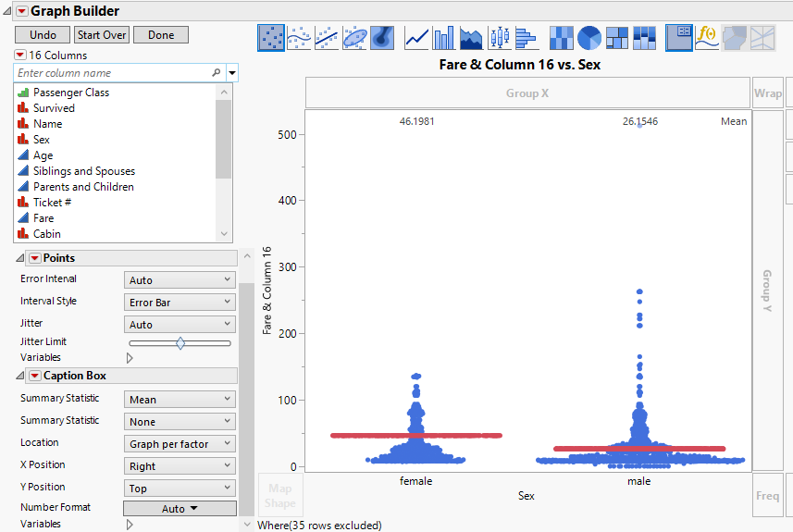The width and height of the screenshot is (793, 532).
Task: Open the Jitter dropdown
Action: [180, 324]
